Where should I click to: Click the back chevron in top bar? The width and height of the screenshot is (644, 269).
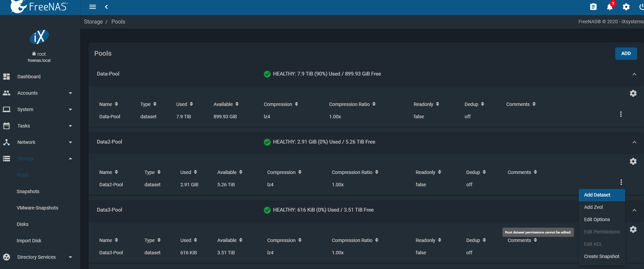tap(106, 7)
